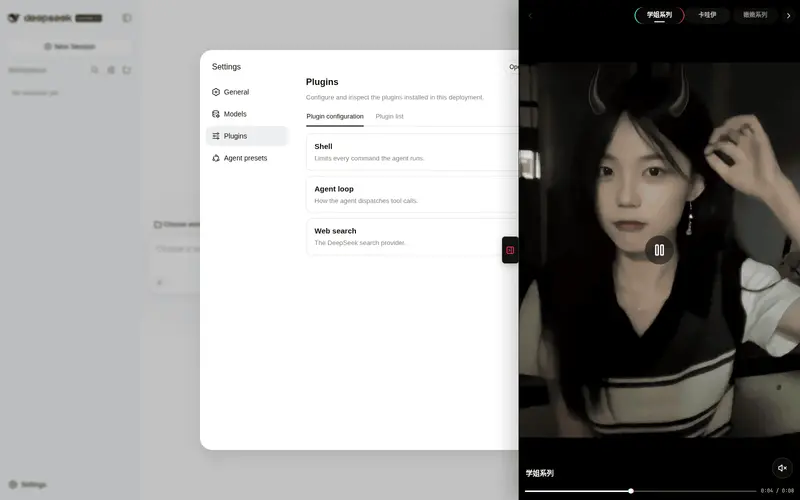Click the General hexagon gear icon

[x=216, y=92]
